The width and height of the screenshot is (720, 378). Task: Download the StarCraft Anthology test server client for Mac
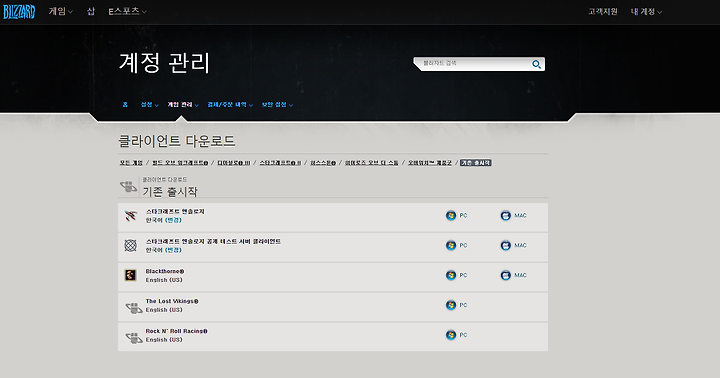[513, 245]
